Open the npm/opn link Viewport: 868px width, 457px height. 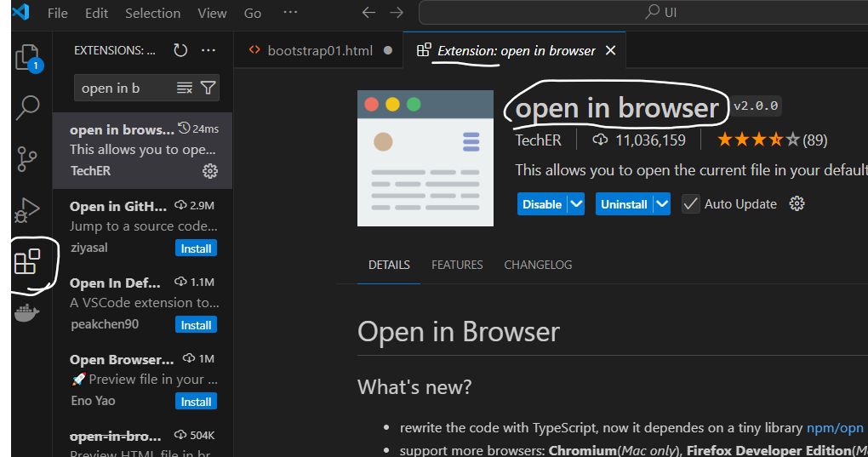coord(835,428)
